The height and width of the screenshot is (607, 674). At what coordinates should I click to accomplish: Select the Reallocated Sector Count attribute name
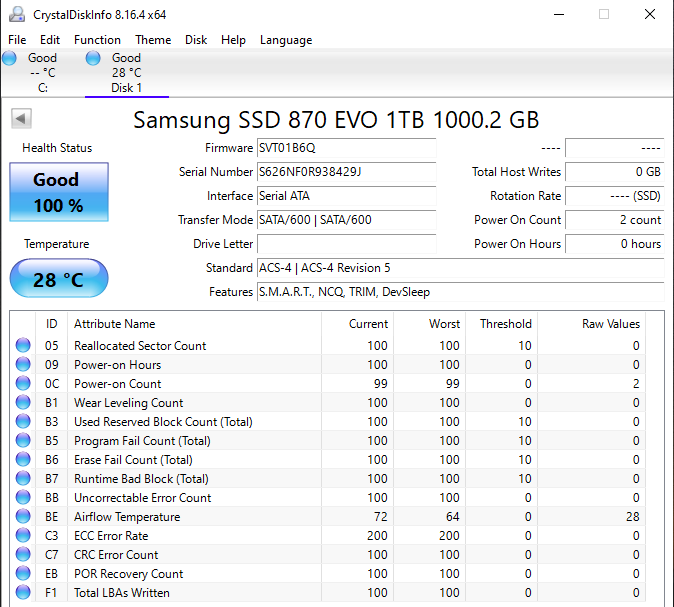tap(140, 346)
